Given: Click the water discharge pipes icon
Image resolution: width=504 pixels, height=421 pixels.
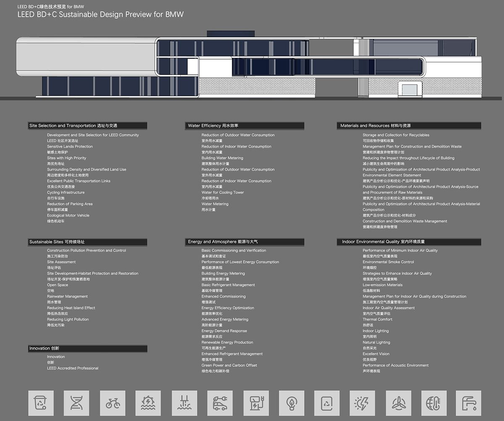Looking at the screenshot, I should point(184,403).
